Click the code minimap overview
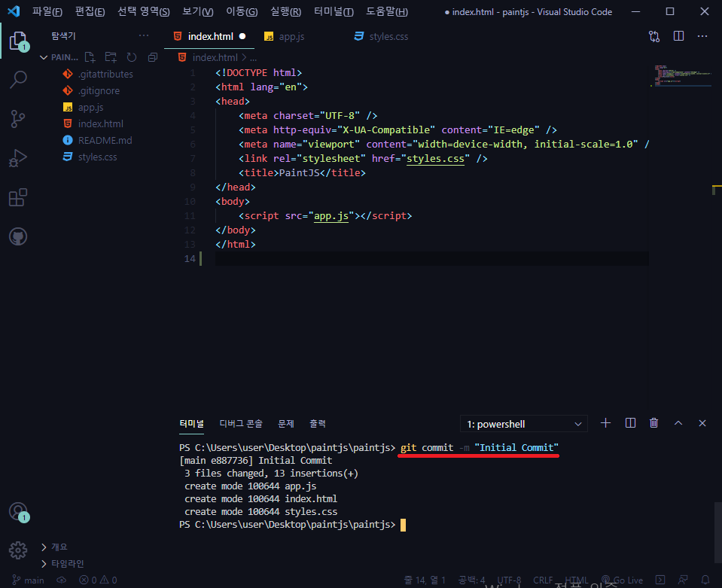 683,75
